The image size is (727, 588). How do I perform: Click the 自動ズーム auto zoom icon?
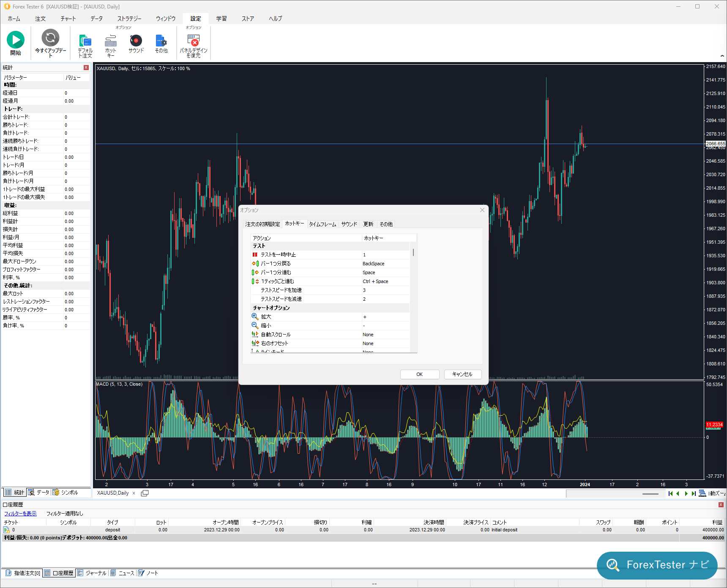click(x=702, y=493)
